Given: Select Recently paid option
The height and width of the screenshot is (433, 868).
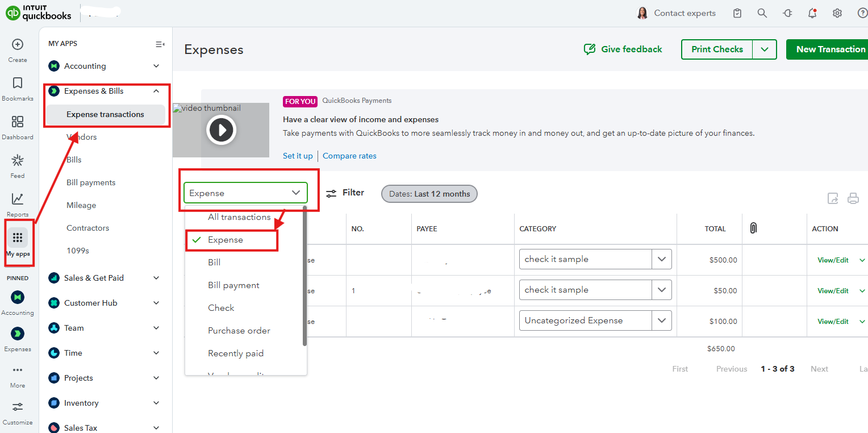Looking at the screenshot, I should [236, 353].
